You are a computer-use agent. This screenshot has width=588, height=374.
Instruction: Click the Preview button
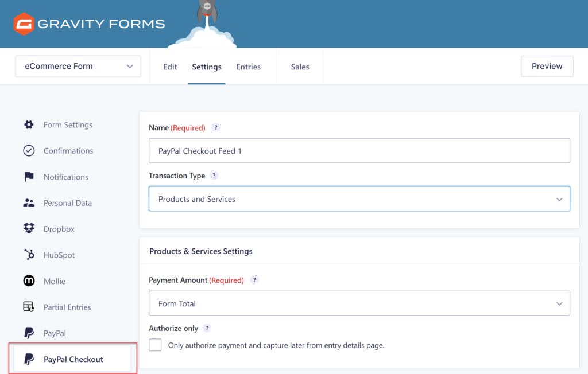tap(547, 66)
